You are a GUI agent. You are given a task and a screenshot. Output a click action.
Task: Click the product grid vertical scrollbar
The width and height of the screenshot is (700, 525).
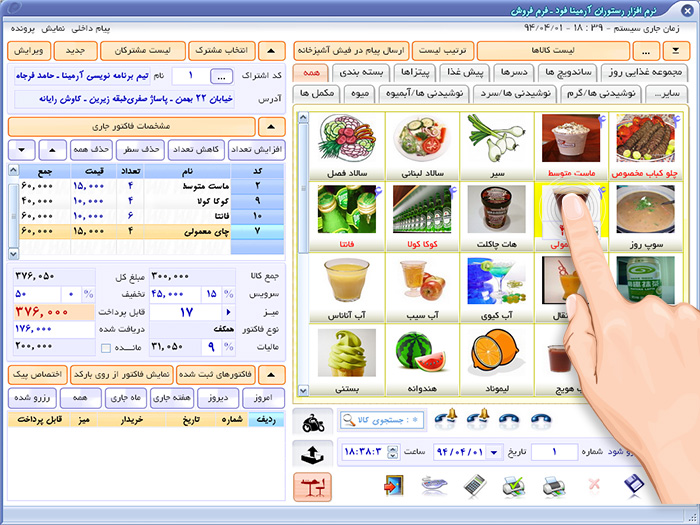[303, 254]
